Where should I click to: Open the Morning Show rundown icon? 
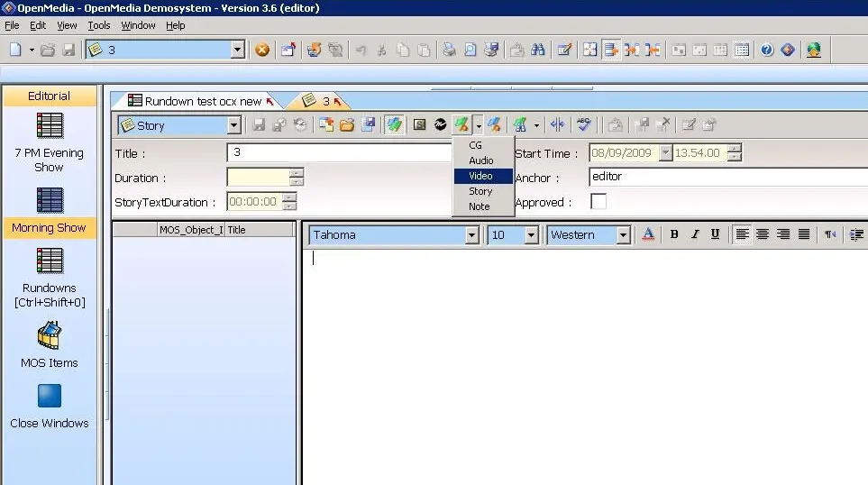(x=50, y=200)
